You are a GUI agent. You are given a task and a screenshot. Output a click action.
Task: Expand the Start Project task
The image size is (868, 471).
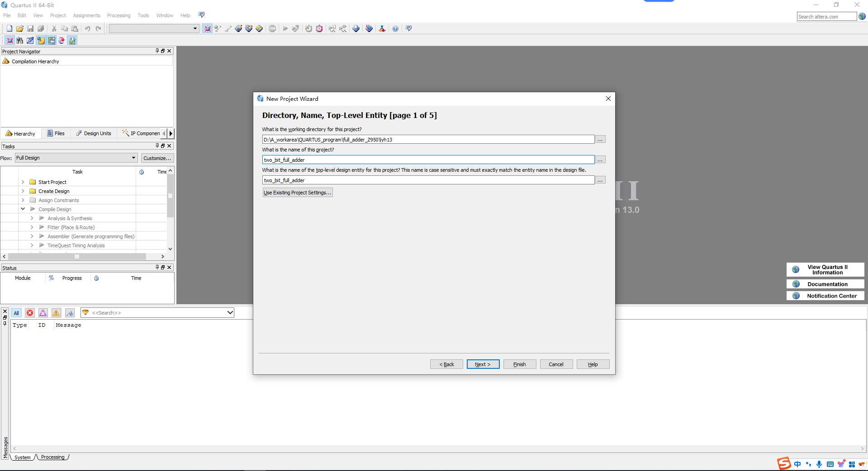point(23,182)
